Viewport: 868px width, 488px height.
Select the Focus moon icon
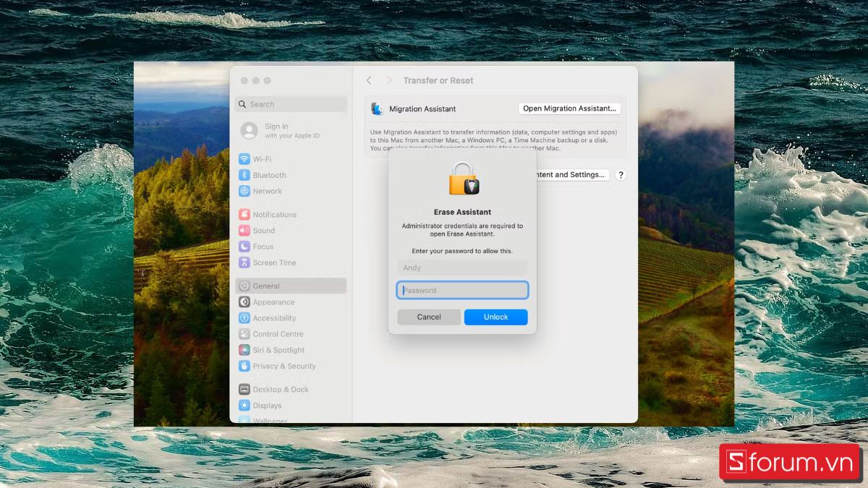point(246,247)
